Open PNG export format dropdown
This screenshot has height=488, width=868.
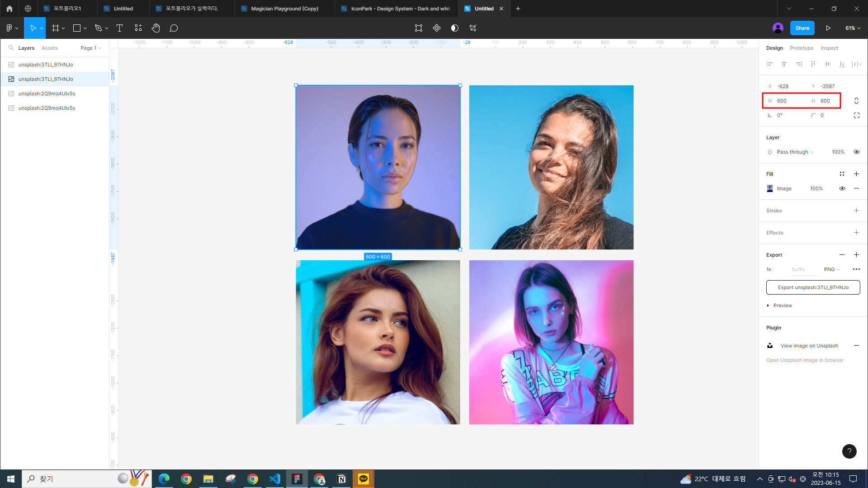tap(832, 269)
